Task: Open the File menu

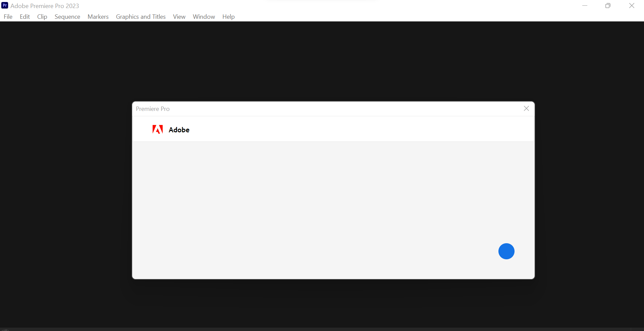Action: pos(8,17)
